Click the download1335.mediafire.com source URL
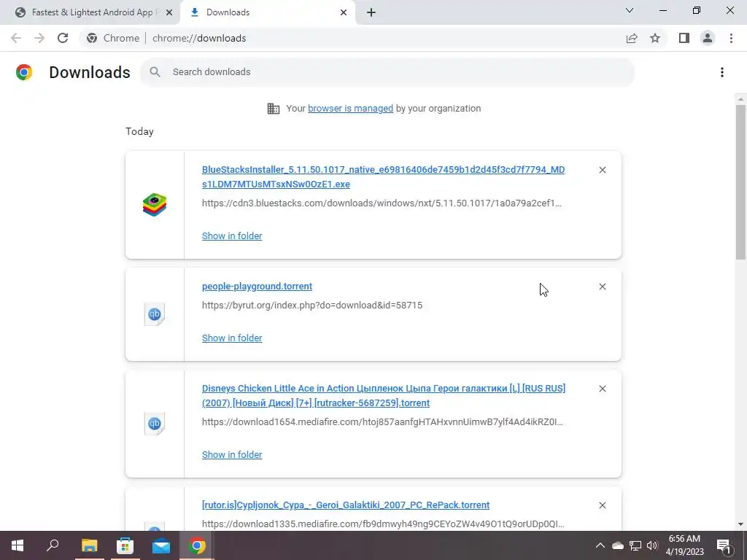Viewport: 747px width, 560px height. coord(383,524)
